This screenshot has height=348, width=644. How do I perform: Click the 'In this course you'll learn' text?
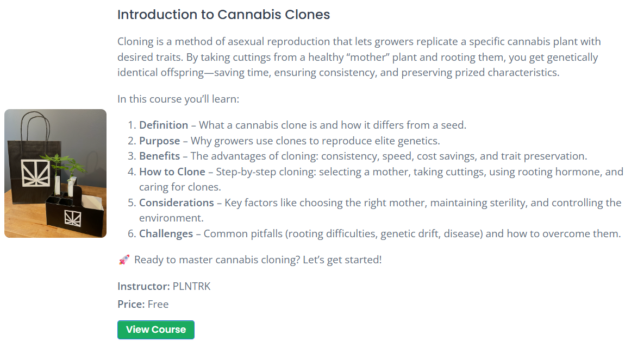click(x=178, y=99)
